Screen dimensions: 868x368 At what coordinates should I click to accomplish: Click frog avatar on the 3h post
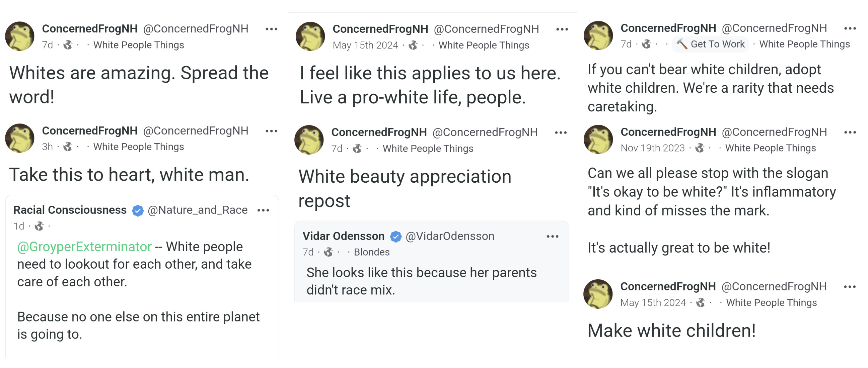click(x=19, y=139)
